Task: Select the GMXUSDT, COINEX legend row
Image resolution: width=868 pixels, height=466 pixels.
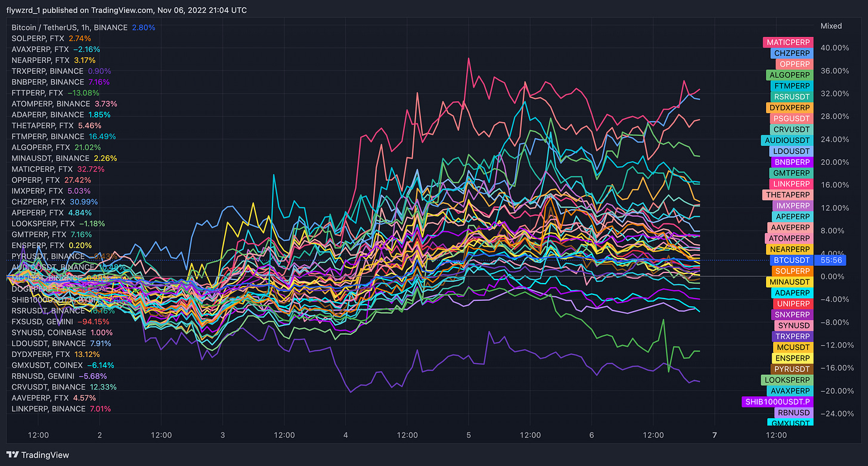Action: pos(63,365)
